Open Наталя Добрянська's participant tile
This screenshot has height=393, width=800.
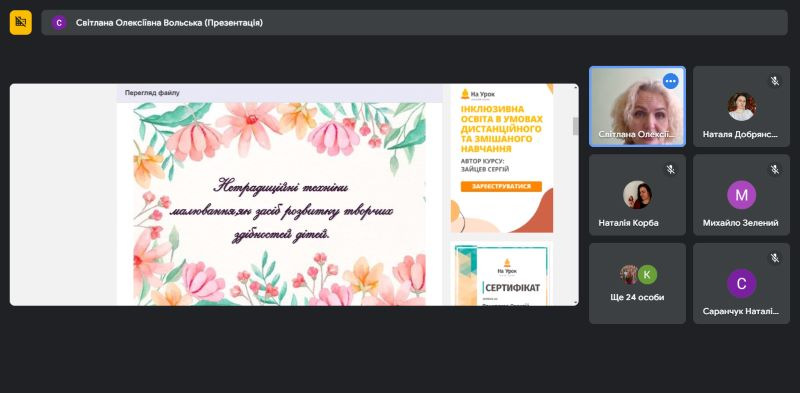(741, 107)
